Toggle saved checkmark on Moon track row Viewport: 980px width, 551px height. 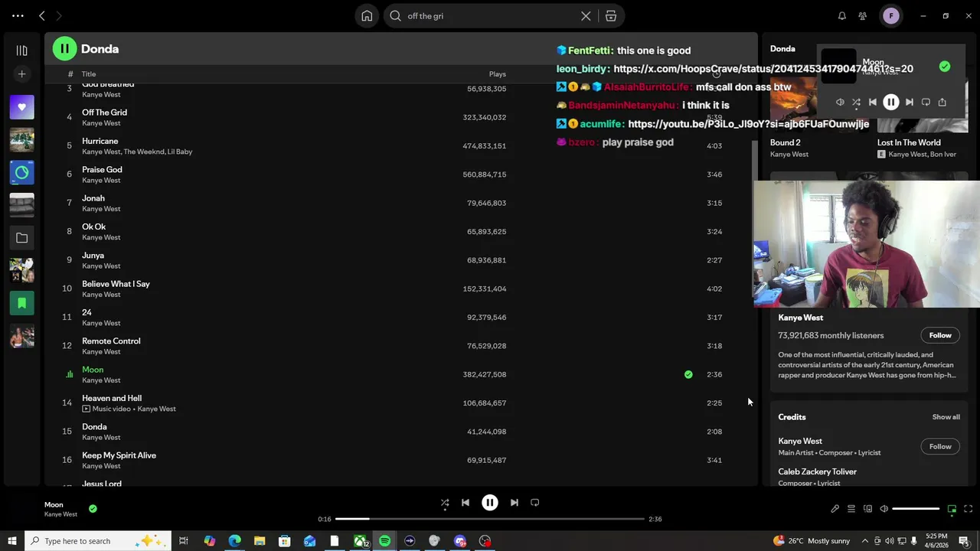688,374
